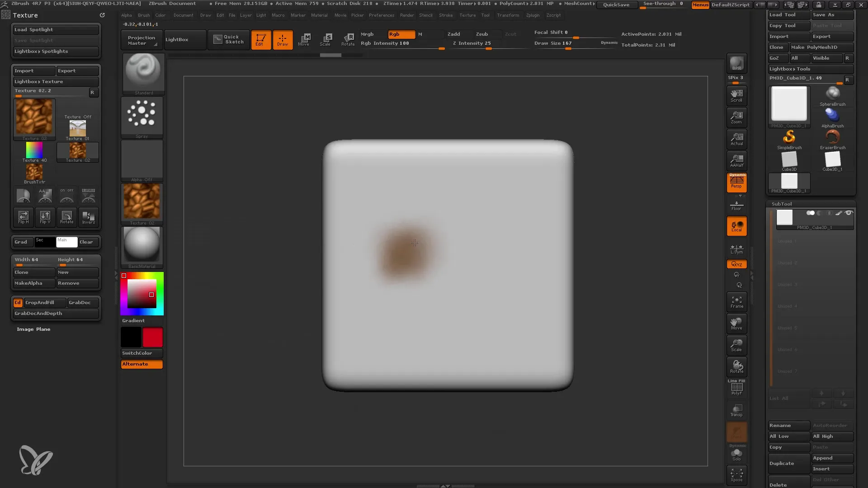
Task: Click the red main color swatch
Action: (x=153, y=338)
